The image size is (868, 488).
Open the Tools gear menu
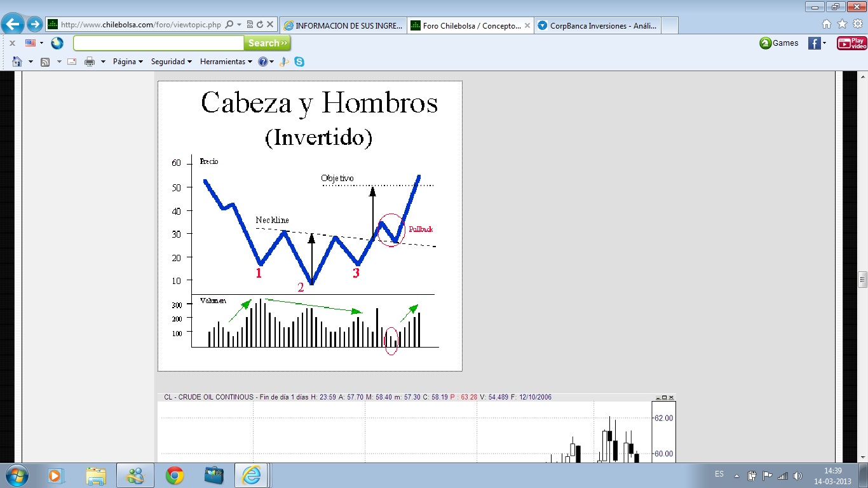point(857,24)
